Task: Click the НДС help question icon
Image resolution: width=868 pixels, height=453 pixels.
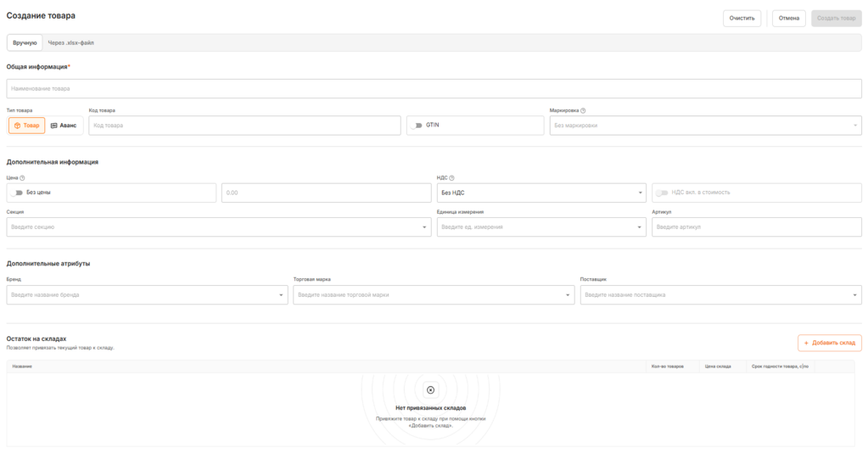Action: (x=451, y=178)
